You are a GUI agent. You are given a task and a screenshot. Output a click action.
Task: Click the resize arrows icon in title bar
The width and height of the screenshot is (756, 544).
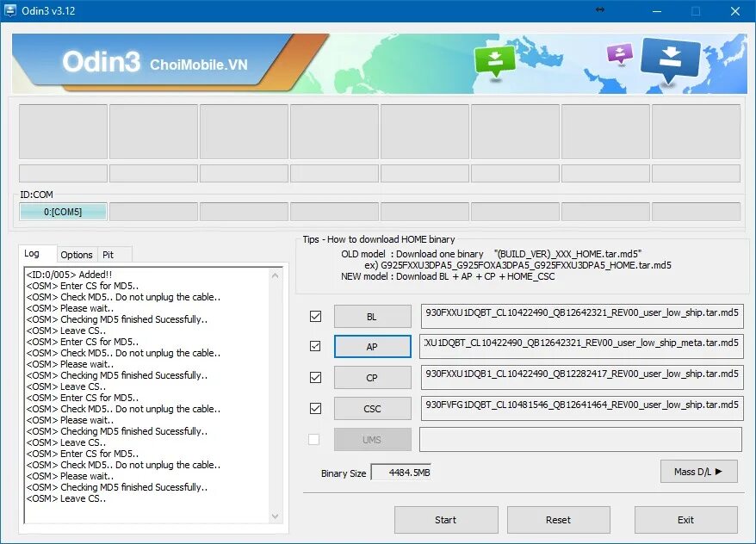600,9
